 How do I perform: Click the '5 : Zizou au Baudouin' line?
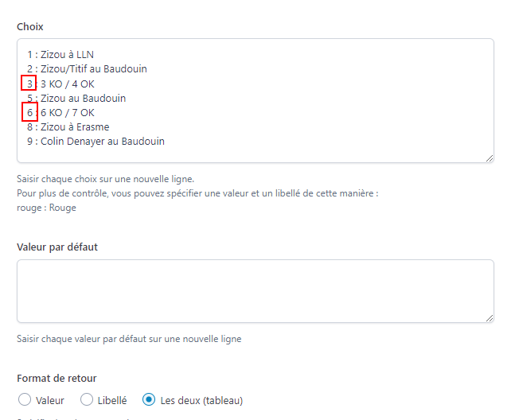click(76, 98)
